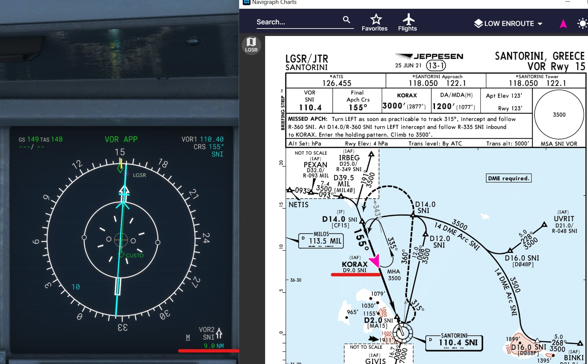Click the range ring value 10 on the display
This screenshot has height=364, width=588.
tap(76, 287)
